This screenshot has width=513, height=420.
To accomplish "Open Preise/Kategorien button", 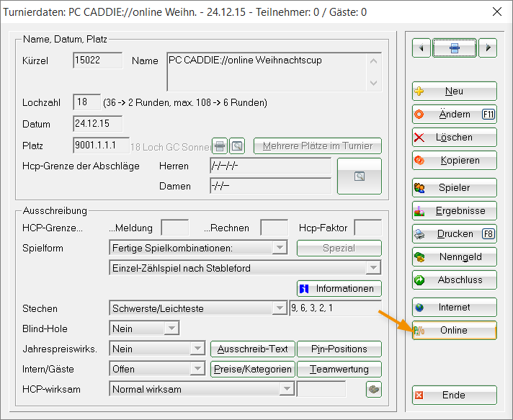I will 253,369.
